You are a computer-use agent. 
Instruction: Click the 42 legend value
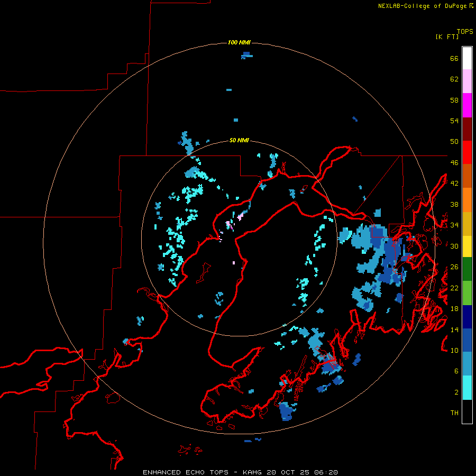click(454, 184)
